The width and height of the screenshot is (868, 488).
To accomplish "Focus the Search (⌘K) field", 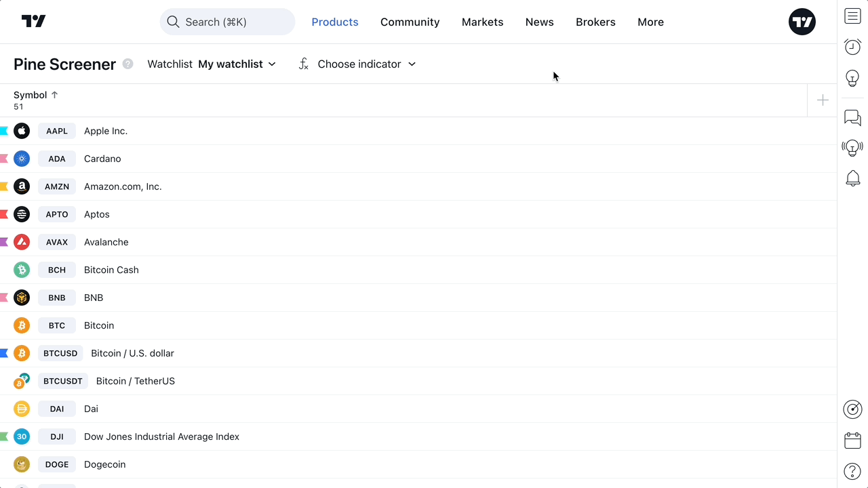I will pyautogui.click(x=228, y=22).
